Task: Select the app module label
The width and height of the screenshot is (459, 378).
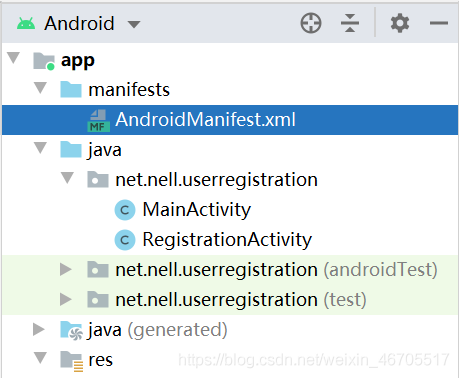Action: coord(78,61)
